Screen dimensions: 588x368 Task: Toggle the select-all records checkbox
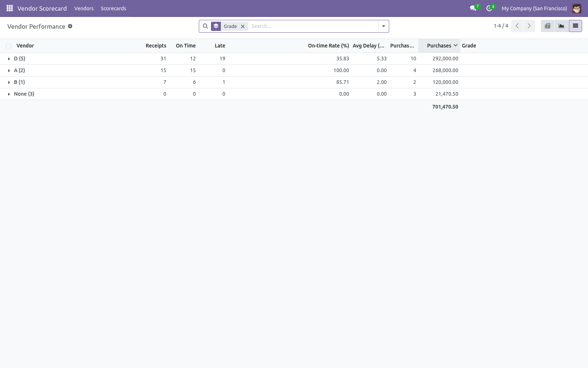pyautogui.click(x=8, y=46)
